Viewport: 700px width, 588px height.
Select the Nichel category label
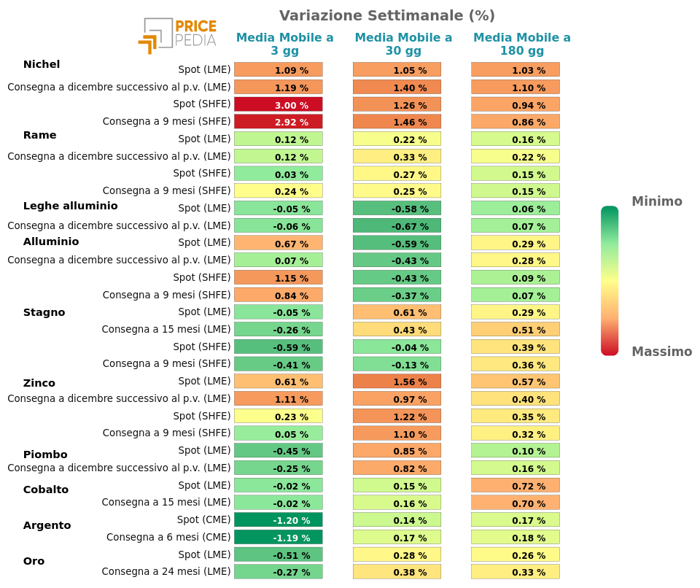[42, 64]
